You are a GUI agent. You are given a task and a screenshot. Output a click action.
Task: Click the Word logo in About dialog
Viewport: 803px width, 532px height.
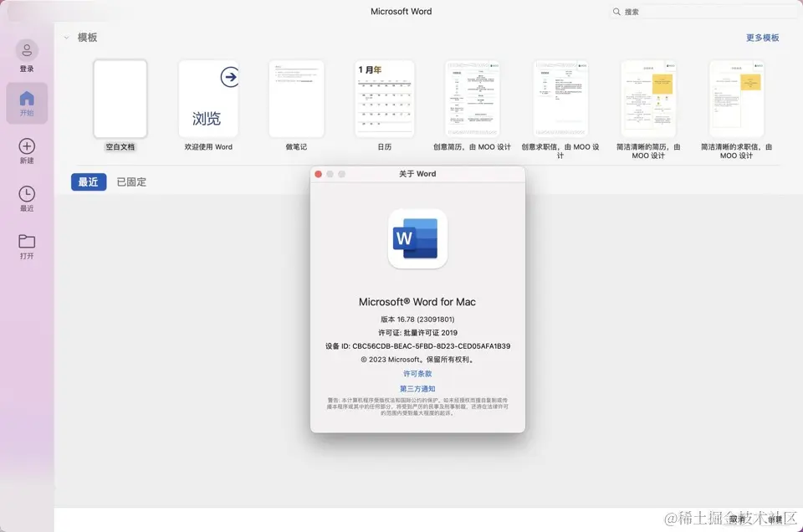(417, 238)
